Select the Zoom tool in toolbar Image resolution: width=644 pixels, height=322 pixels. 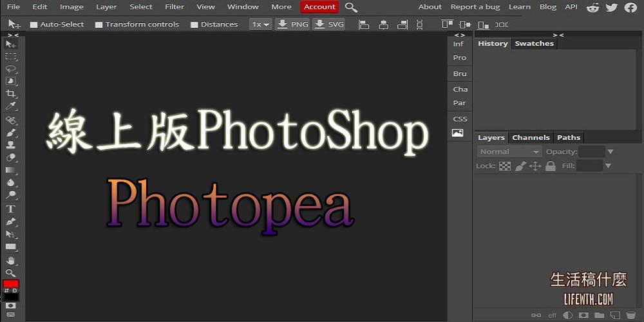pyautogui.click(x=10, y=273)
